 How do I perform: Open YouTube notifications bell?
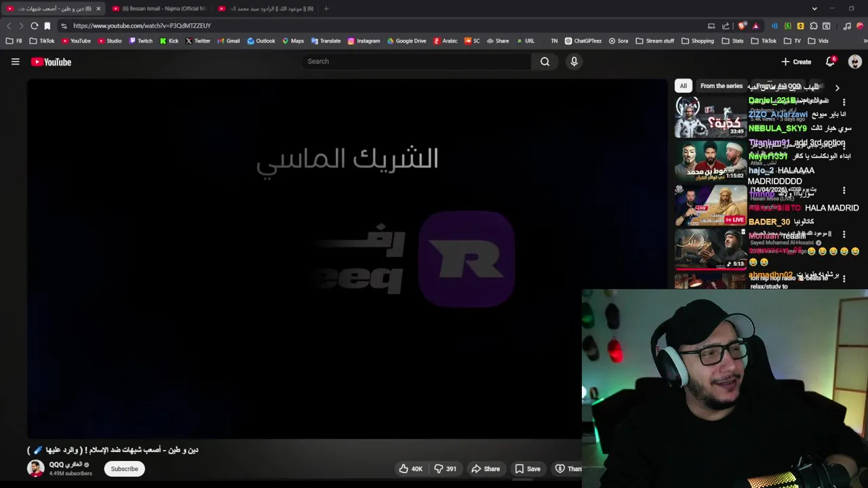pyautogui.click(x=830, y=62)
